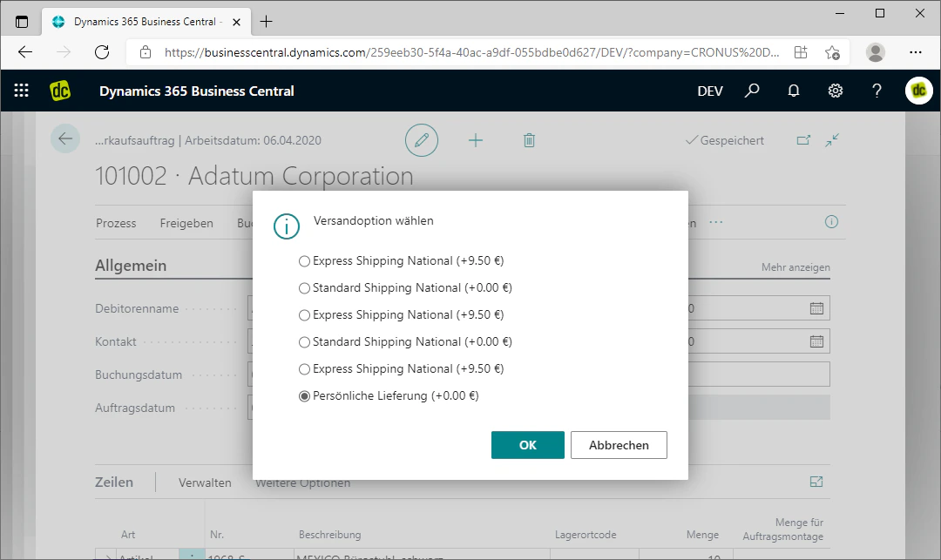941x560 pixels.
Task: Collapse the page with shrink arrows icon
Action: [832, 140]
